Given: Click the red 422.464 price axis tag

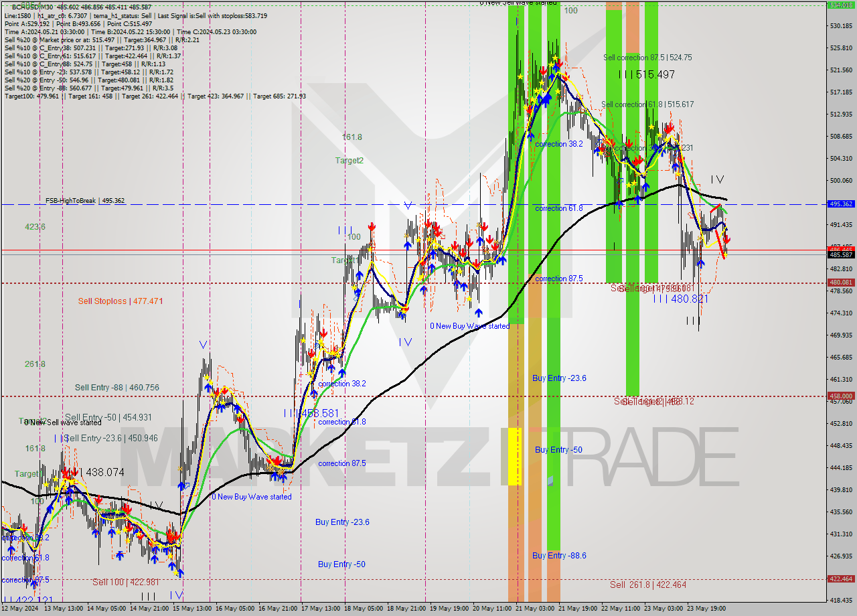Looking at the screenshot, I should [x=841, y=579].
